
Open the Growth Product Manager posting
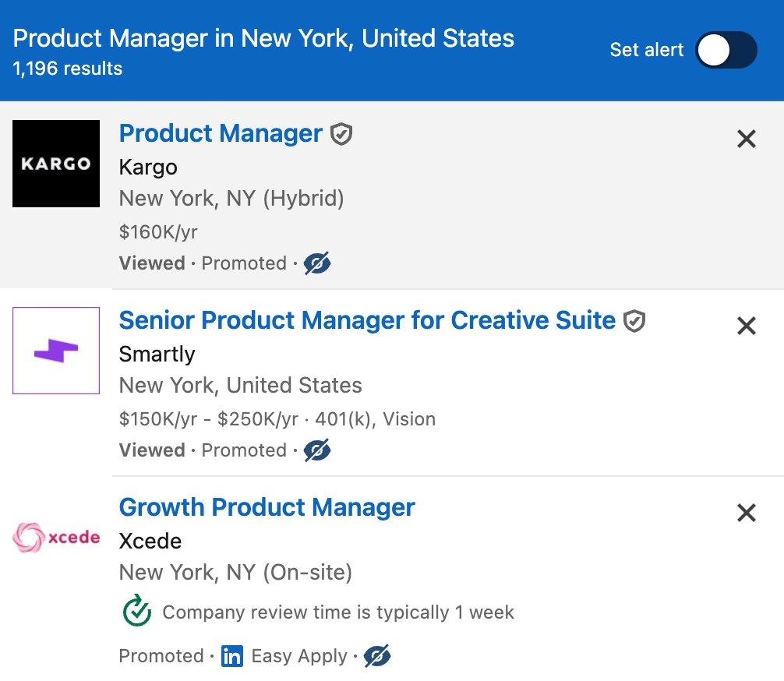coord(267,507)
